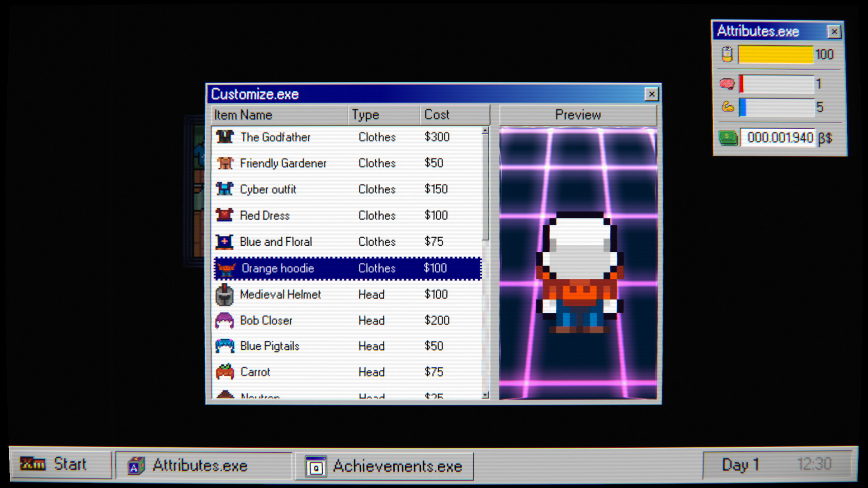The width and height of the screenshot is (868, 488).
Task: Click the brain intelligence icon in Attributes.exe
Action: 727,83
